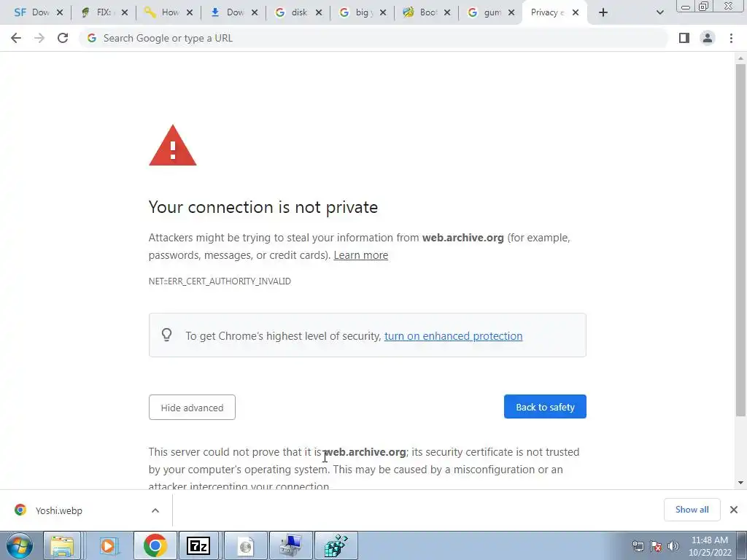The image size is (747, 560).
Task: Click the clock showing 11:48 AM
Action: coord(709,546)
